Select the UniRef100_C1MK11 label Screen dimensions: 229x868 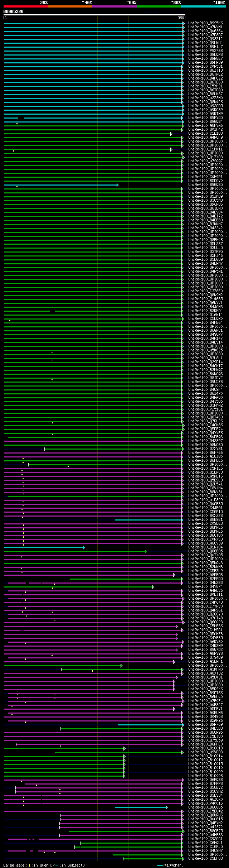click(205, 149)
